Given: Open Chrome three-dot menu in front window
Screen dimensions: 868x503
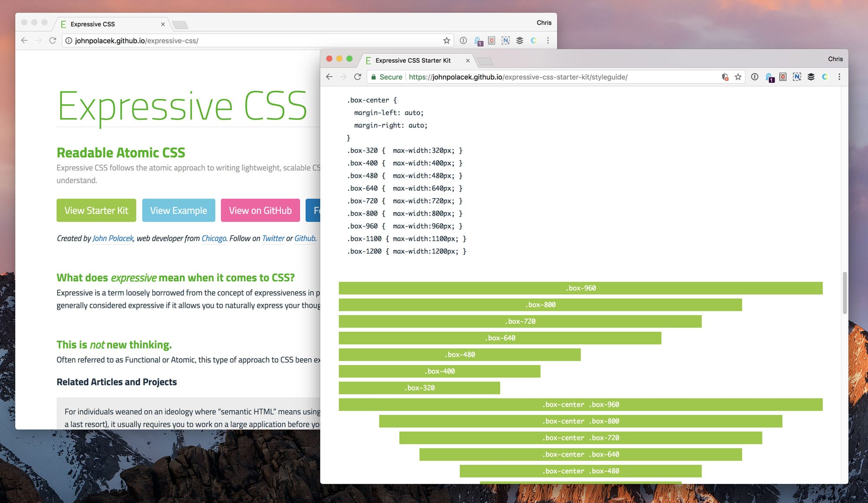Looking at the screenshot, I should (839, 77).
